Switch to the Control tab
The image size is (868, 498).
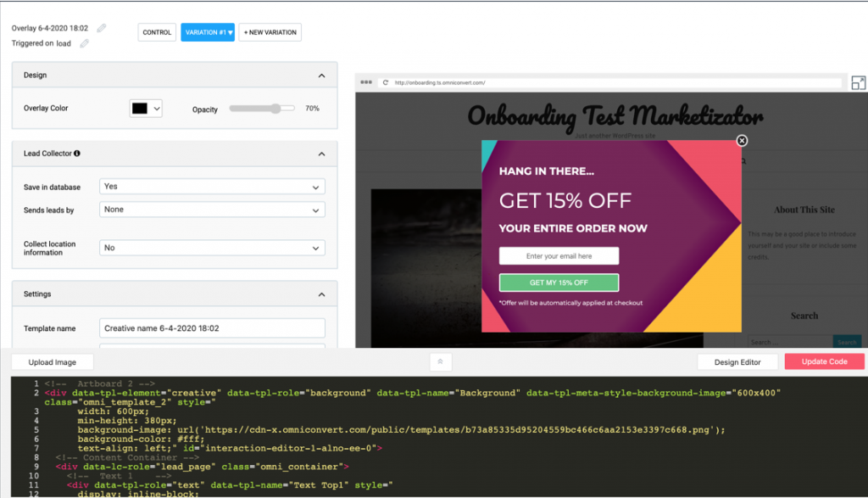[x=157, y=32]
